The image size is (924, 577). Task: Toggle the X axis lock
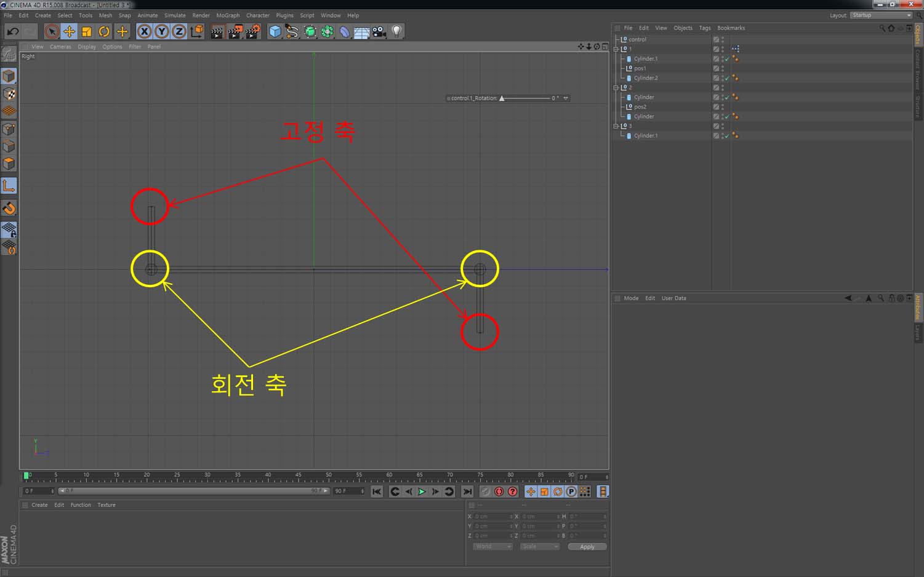click(x=144, y=31)
